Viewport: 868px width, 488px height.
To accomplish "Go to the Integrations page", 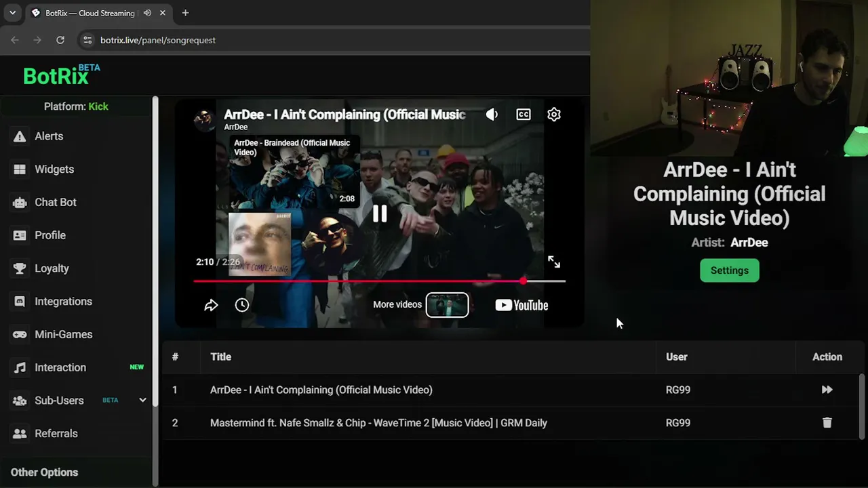I will tap(63, 302).
